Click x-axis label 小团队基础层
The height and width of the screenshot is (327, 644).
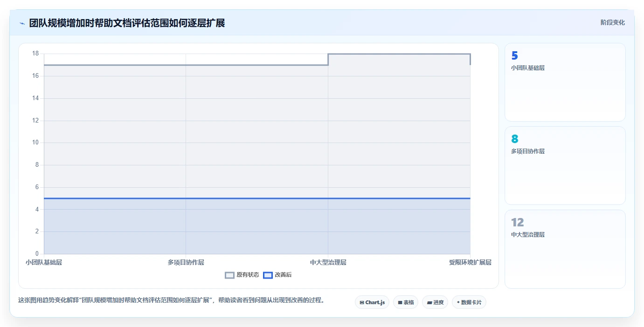44,262
